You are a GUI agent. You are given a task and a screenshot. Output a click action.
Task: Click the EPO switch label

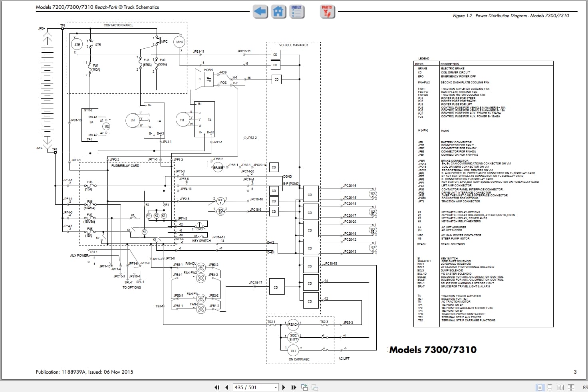(x=200, y=229)
